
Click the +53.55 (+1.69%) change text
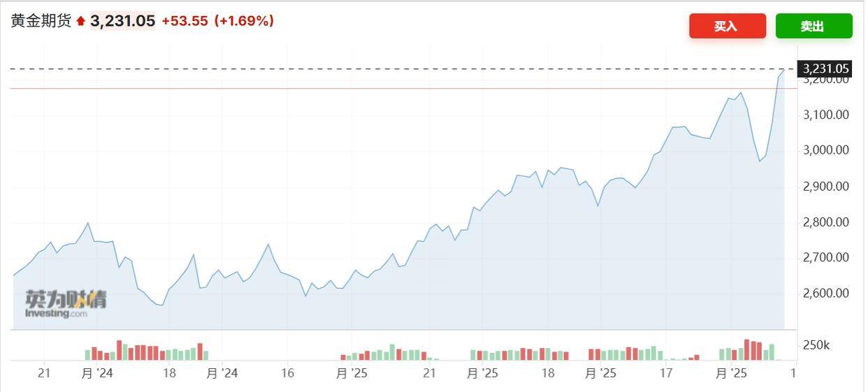[x=217, y=21]
